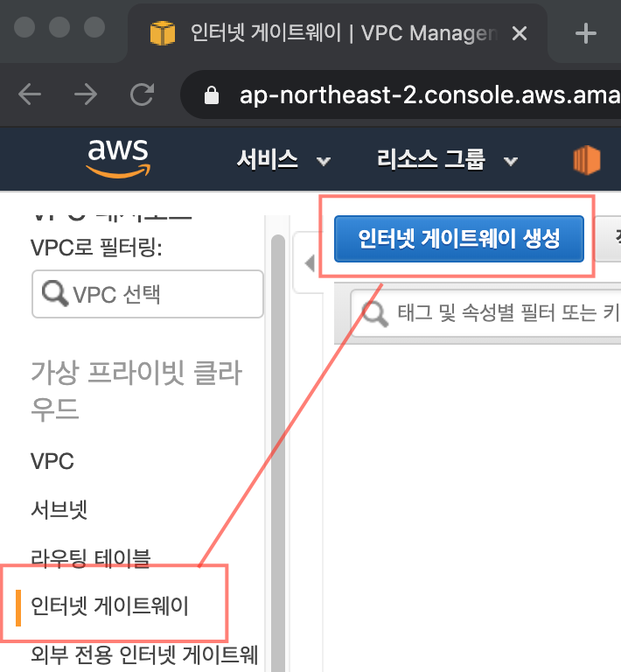
Task: Click the orange pinned service icon in AWS header
Action: tap(586, 160)
